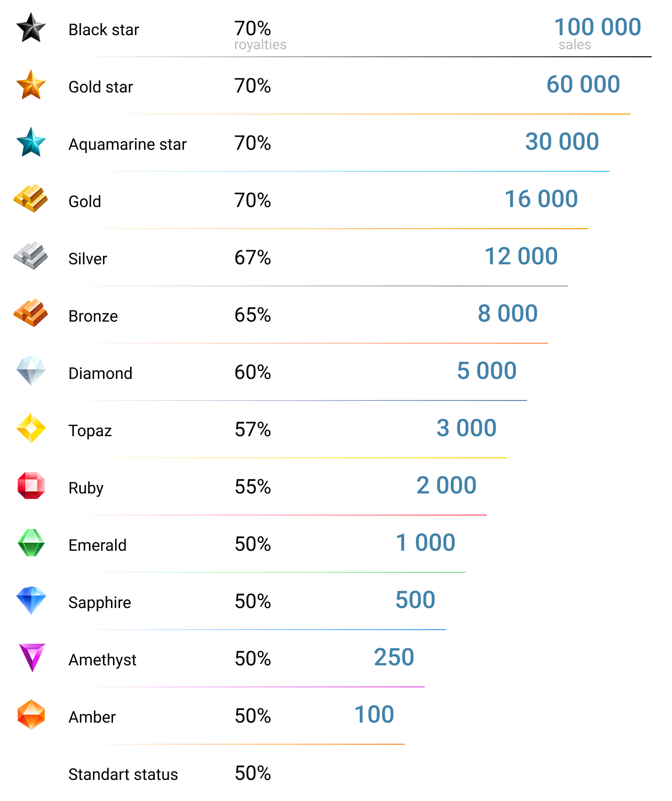Image resolution: width=672 pixels, height=801 pixels.
Task: Select the purple Amethyst gem icon
Action: click(32, 657)
